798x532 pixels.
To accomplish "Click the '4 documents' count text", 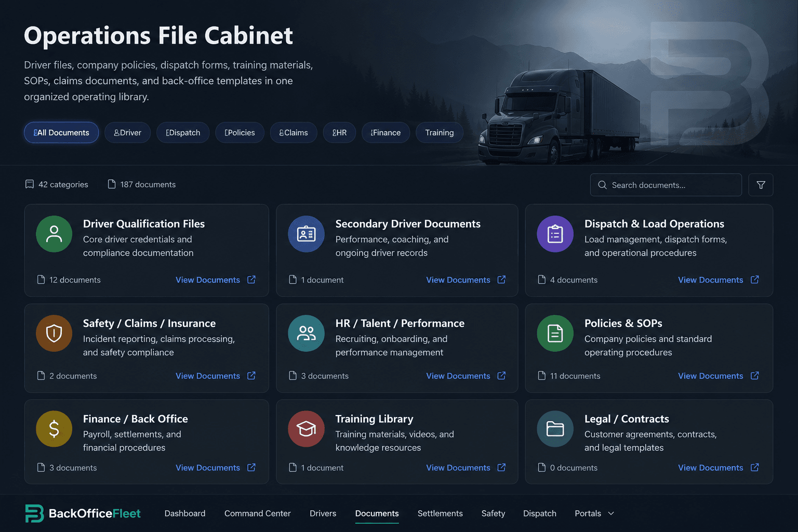I will tap(574, 280).
